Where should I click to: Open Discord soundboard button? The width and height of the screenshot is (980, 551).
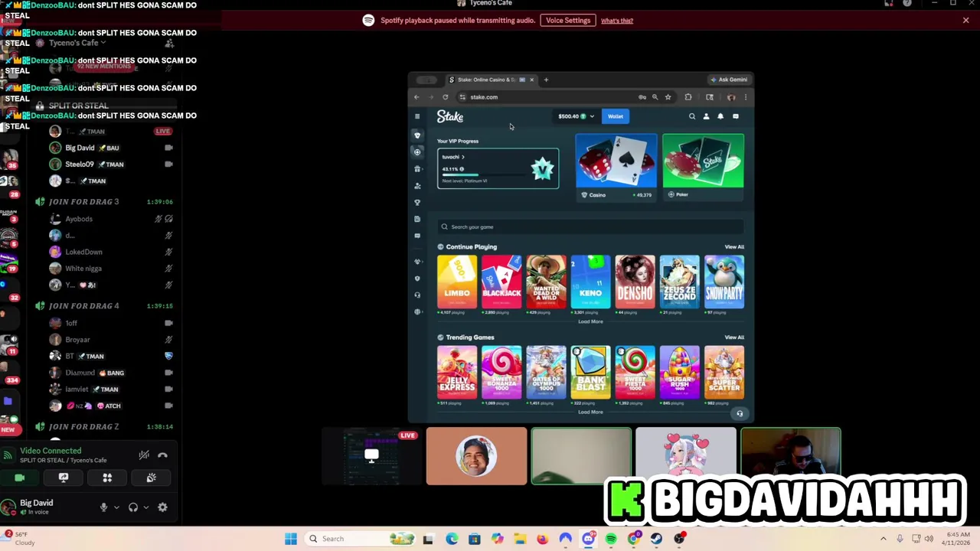(152, 478)
